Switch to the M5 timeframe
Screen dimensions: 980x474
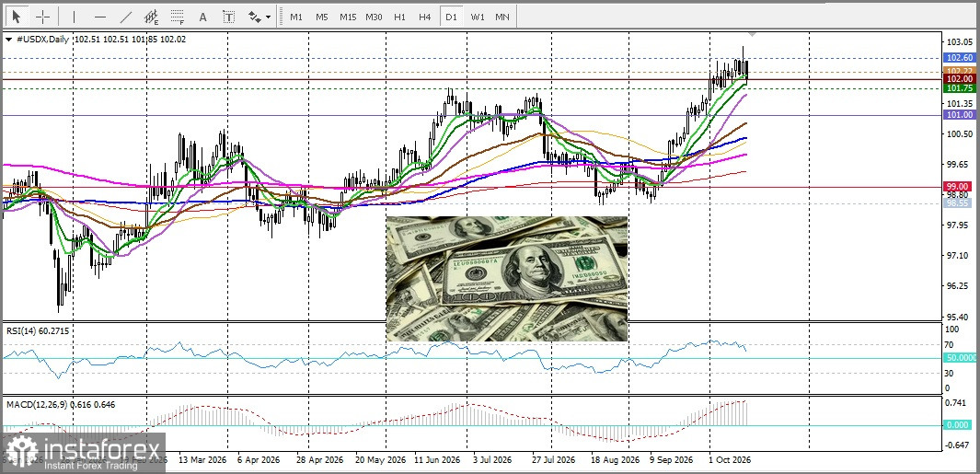(322, 17)
